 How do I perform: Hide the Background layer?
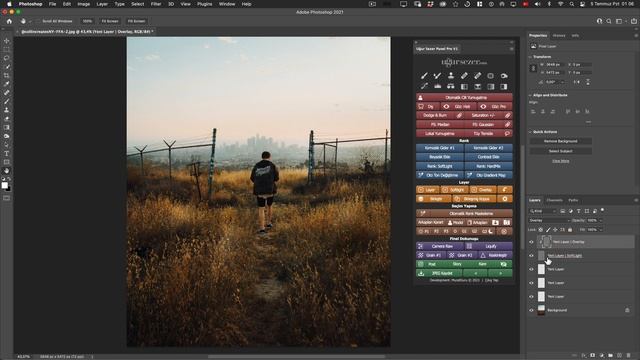coord(531,310)
